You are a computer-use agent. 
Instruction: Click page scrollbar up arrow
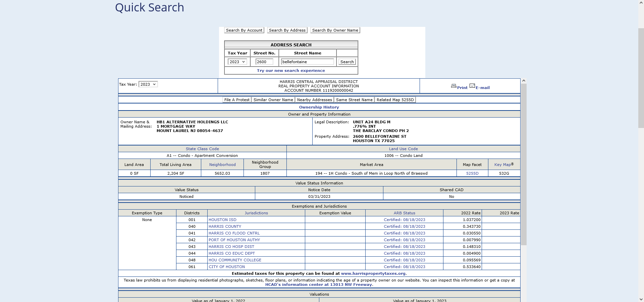(x=641, y=3)
